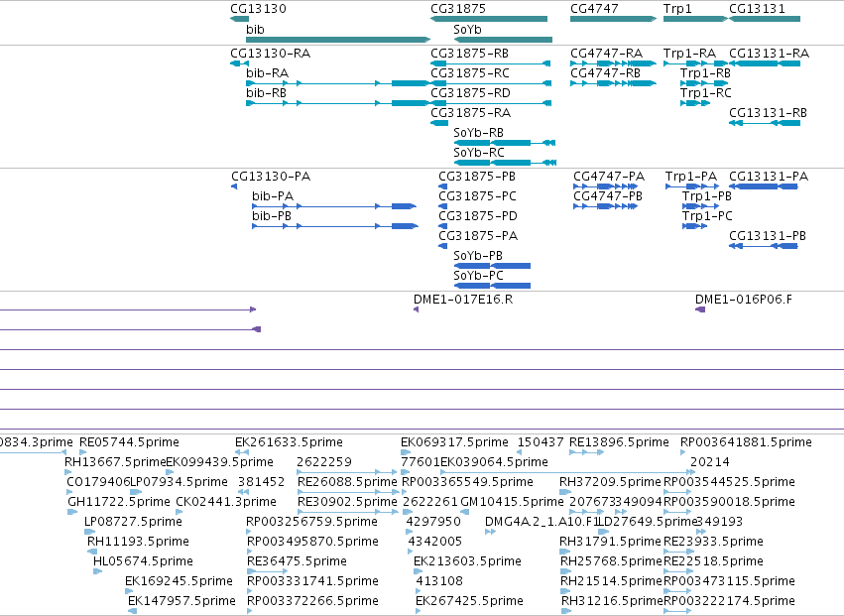Click transcript CG13130-RA

point(240,63)
